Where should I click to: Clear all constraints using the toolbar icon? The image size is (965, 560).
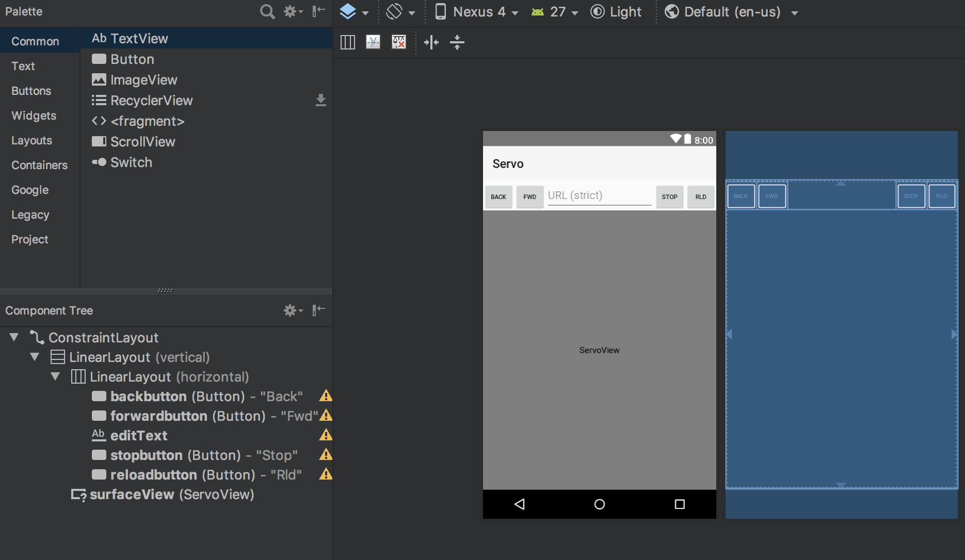[398, 42]
